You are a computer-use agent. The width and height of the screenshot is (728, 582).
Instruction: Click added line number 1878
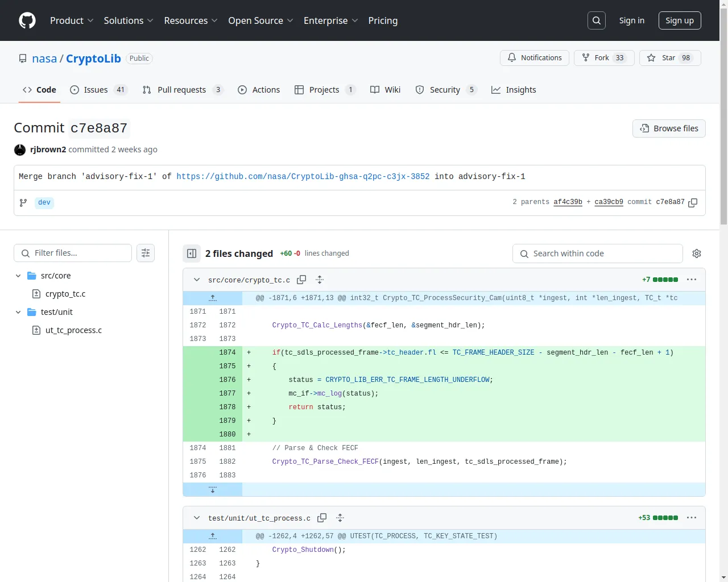pyautogui.click(x=227, y=407)
